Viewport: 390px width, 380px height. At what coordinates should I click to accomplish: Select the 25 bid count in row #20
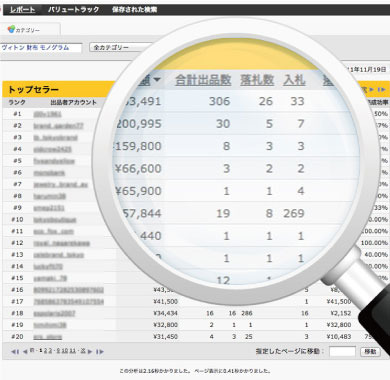click(x=249, y=337)
